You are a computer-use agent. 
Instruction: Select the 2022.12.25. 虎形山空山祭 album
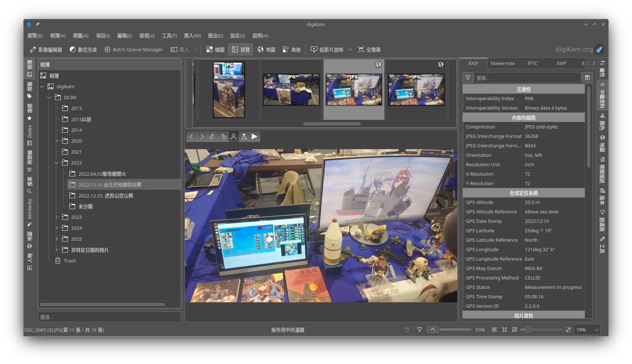(106, 196)
